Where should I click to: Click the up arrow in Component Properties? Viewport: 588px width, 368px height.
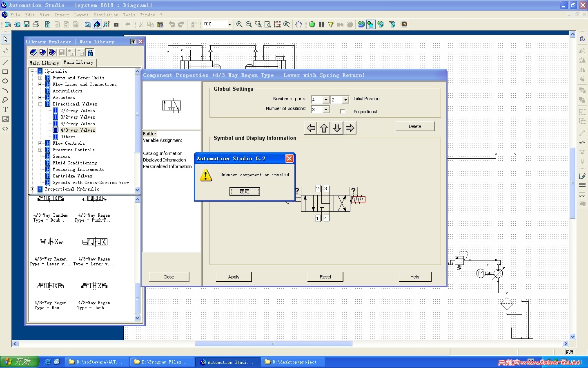pos(324,128)
